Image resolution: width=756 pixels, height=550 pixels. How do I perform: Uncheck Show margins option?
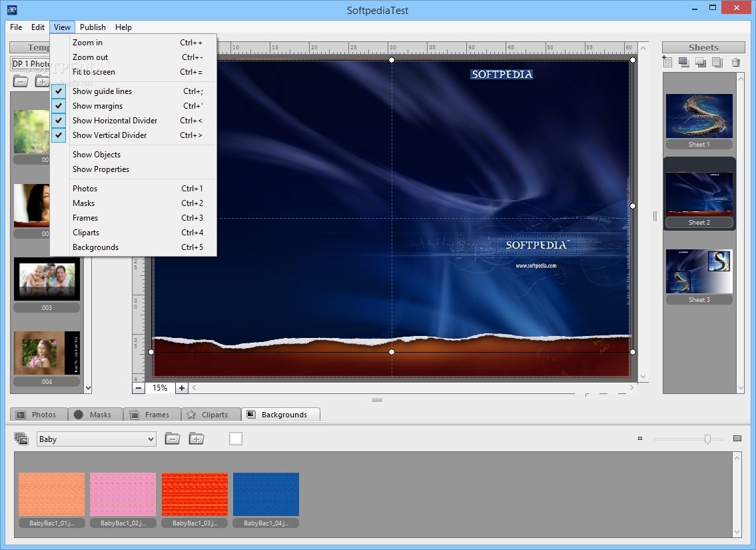tap(133, 105)
